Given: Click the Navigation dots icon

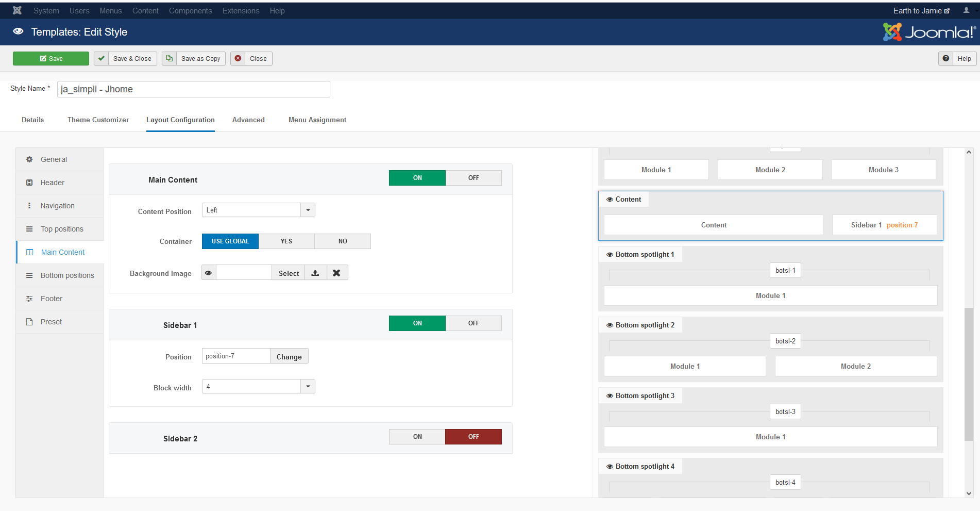Looking at the screenshot, I should click(x=29, y=206).
